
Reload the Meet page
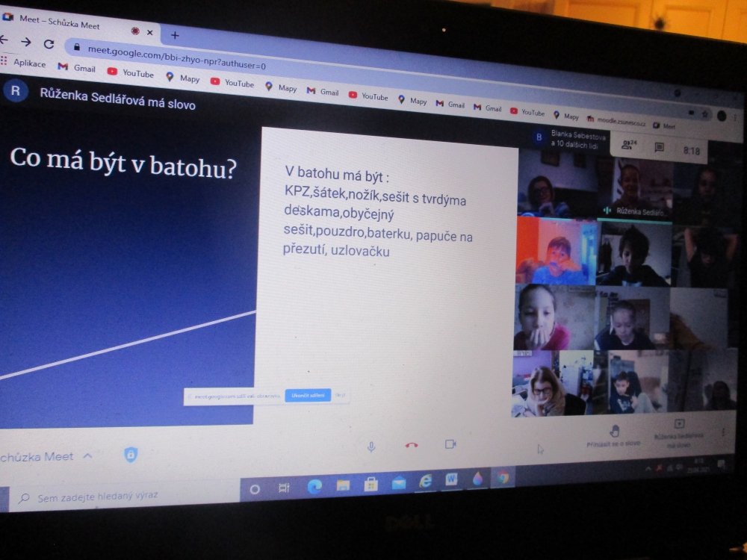49,44
